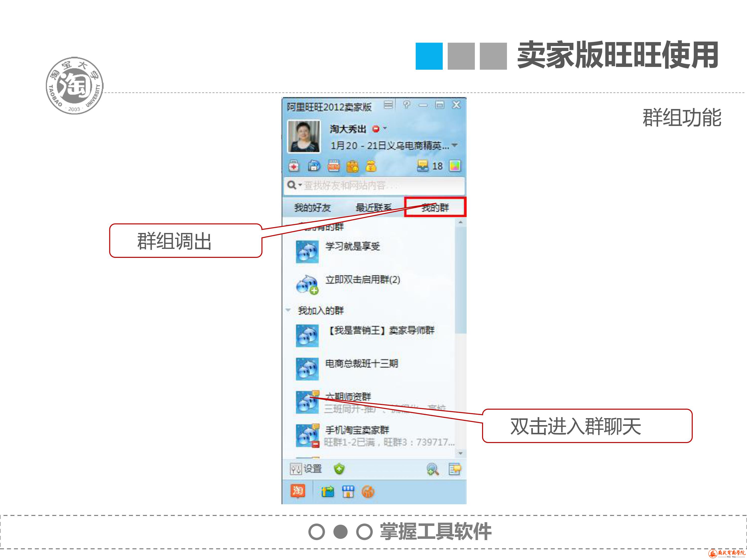The height and width of the screenshot is (560, 747).
Task: Expand the signature text dropdown arrow
Action: (x=454, y=146)
